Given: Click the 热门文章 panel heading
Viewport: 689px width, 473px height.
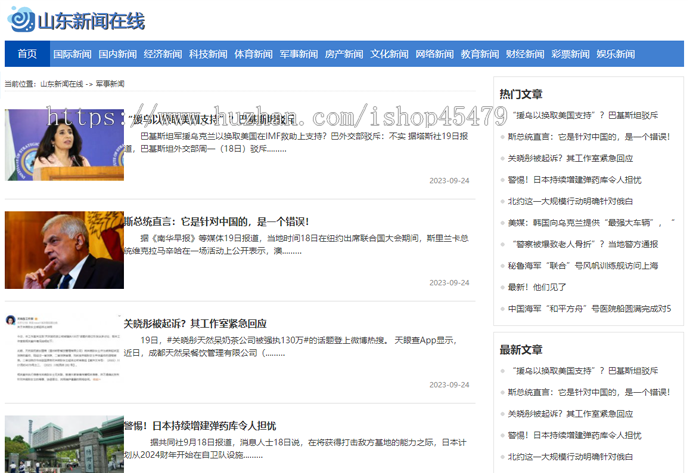Looking at the screenshot, I should pyautogui.click(x=521, y=94).
